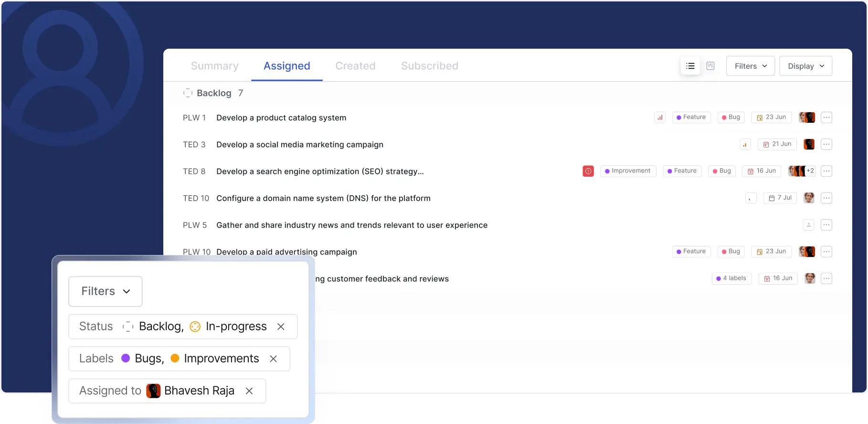The height and width of the screenshot is (424, 868).
Task: Click the 4 labels chip
Action: (731, 278)
